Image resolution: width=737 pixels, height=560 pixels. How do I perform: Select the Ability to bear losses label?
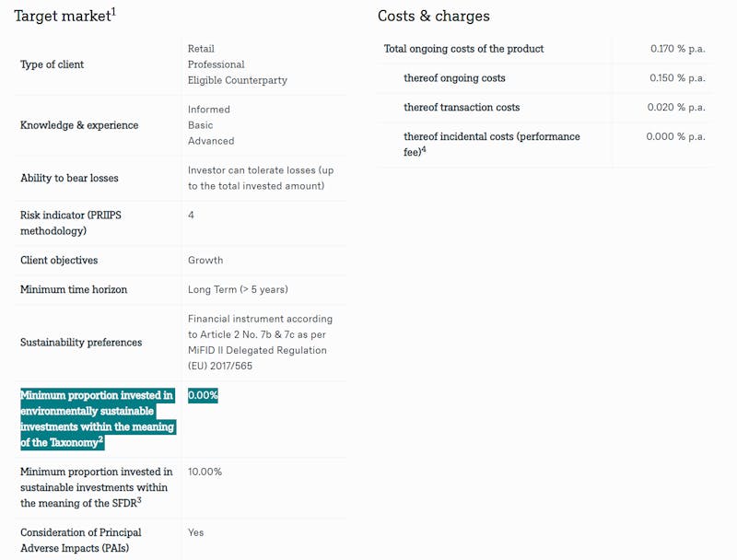[69, 178]
